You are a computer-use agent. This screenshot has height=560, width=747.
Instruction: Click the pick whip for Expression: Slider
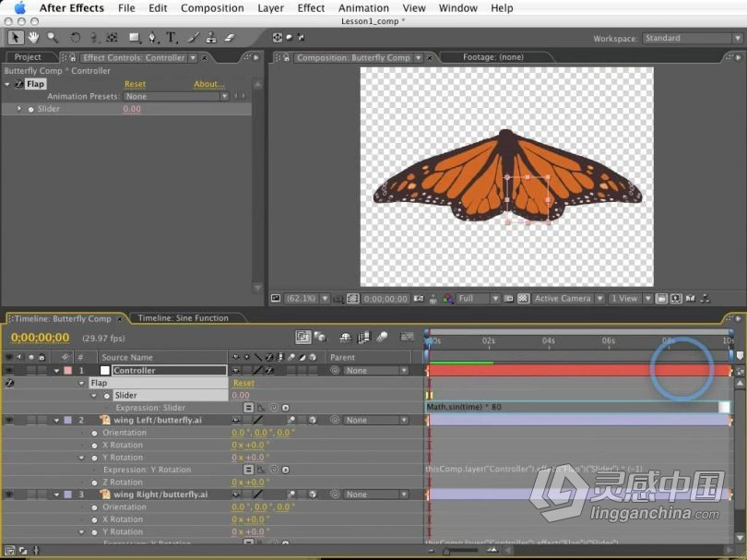click(x=274, y=408)
